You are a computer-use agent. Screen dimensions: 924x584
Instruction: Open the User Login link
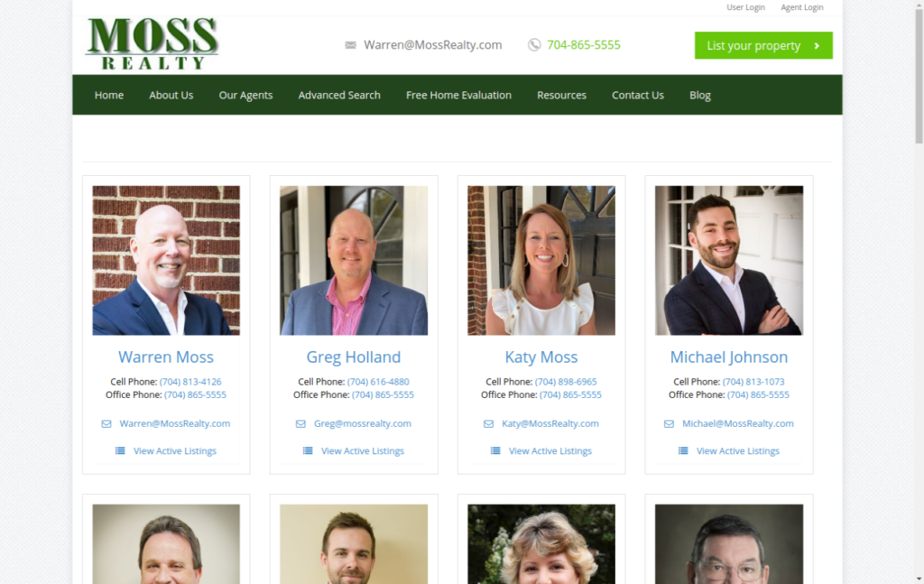(x=745, y=7)
